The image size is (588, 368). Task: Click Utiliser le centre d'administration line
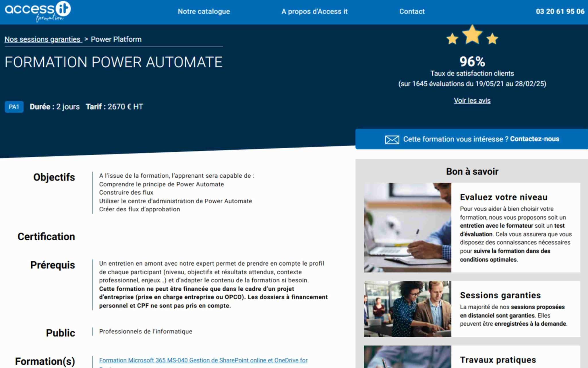(x=175, y=201)
